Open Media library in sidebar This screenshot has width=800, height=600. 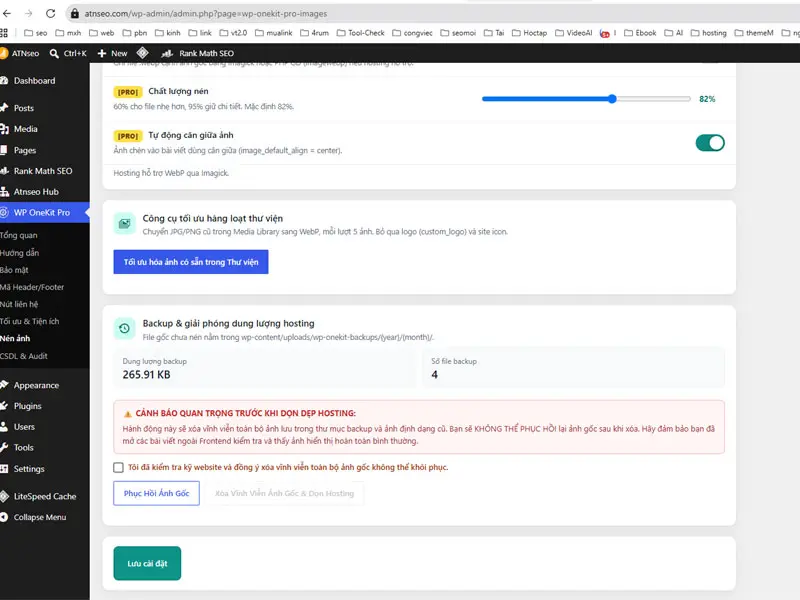click(26, 129)
